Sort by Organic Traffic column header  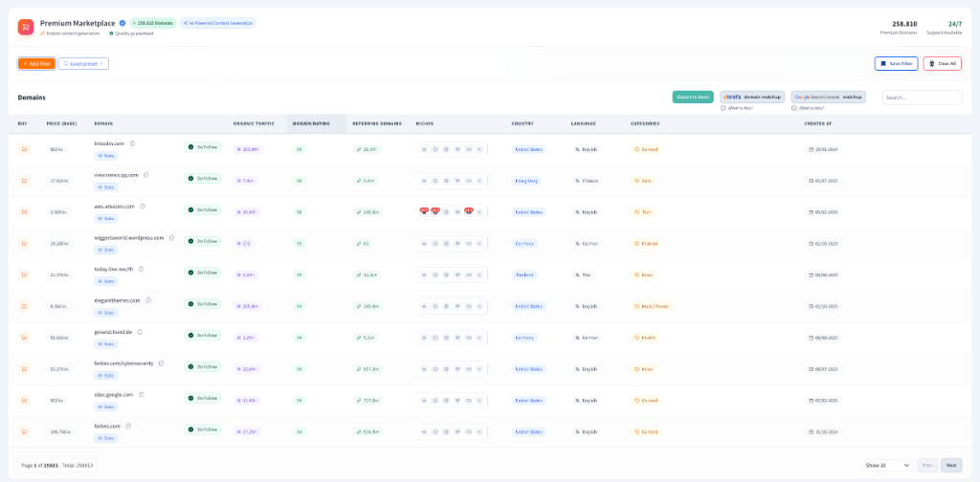point(254,123)
